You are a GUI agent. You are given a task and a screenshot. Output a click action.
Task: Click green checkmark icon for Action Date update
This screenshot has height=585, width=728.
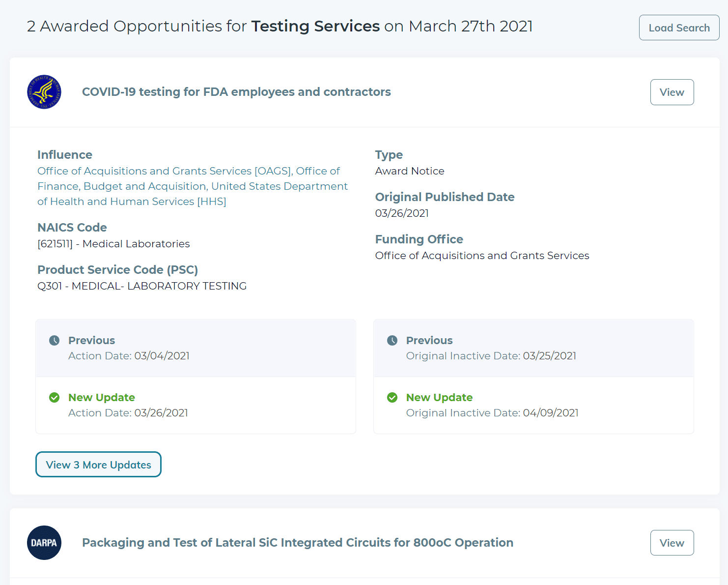coord(55,397)
